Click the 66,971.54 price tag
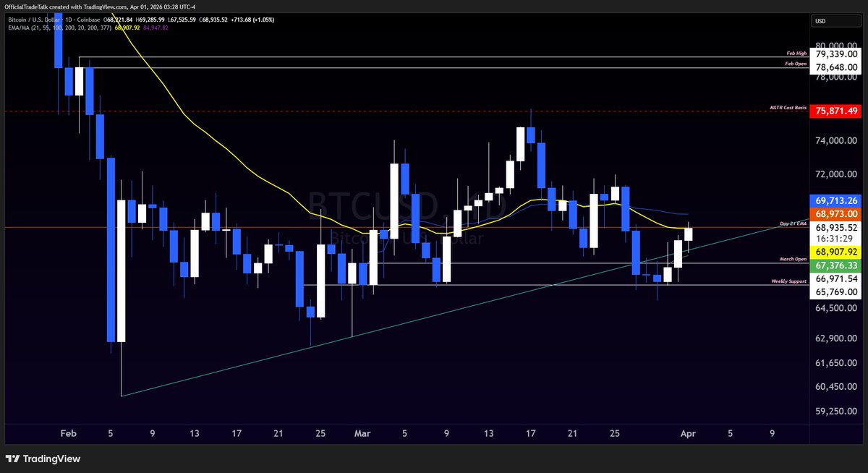 coord(836,278)
